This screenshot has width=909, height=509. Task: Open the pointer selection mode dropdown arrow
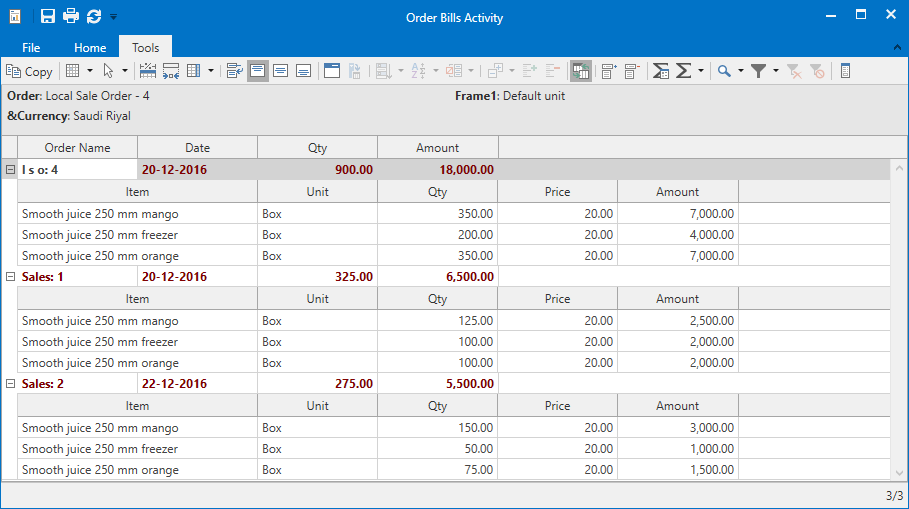tap(125, 71)
